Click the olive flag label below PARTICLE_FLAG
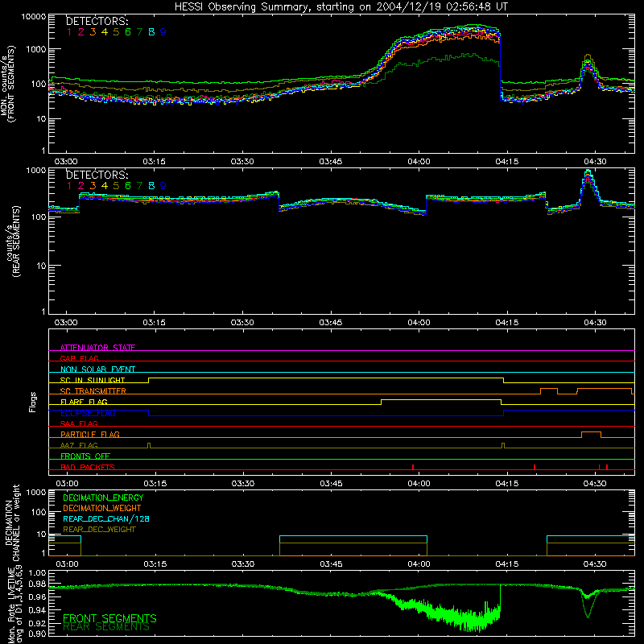Screen dimensions: 644x644 (79, 445)
